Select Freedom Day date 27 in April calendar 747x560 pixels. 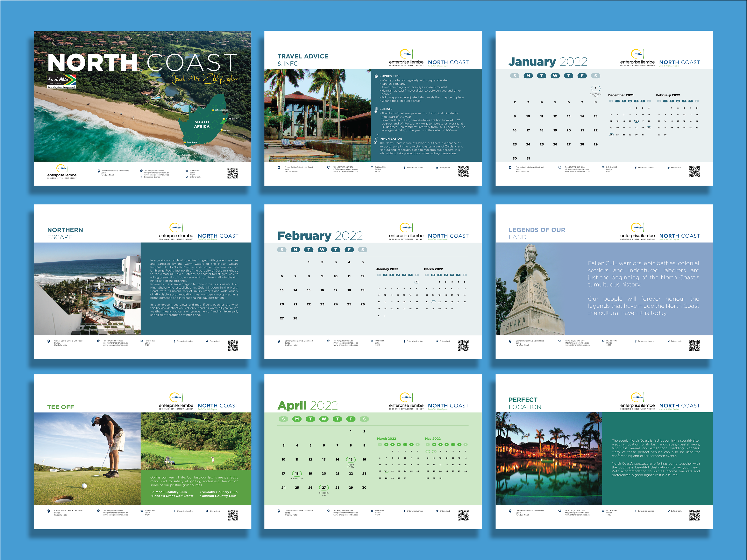pyautogui.click(x=324, y=487)
